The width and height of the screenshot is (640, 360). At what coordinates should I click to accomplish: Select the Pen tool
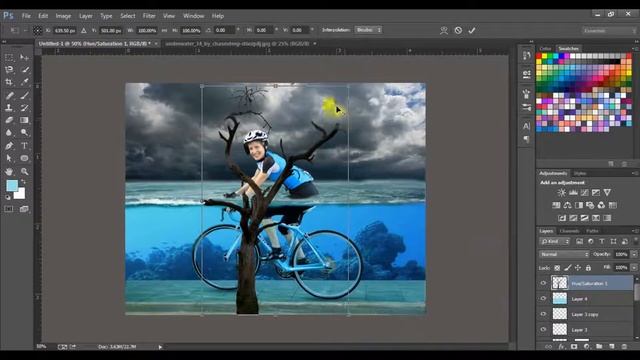[9, 146]
